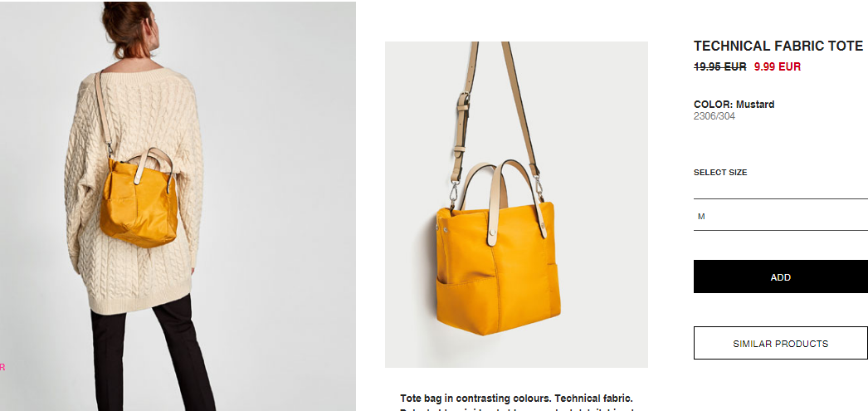Viewport: 868px width, 411px height.
Task: Select size M option
Action: 781,216
